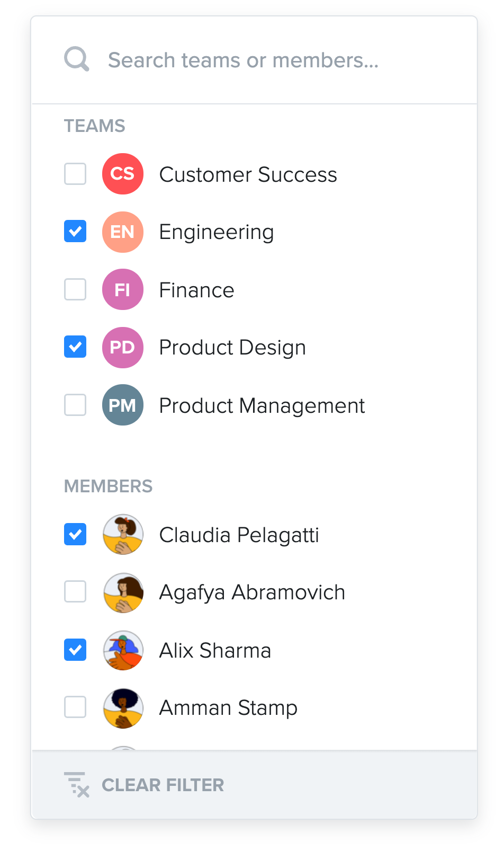The height and width of the screenshot is (850, 504).
Task: Click the FI Finance team badge
Action: pos(123,289)
